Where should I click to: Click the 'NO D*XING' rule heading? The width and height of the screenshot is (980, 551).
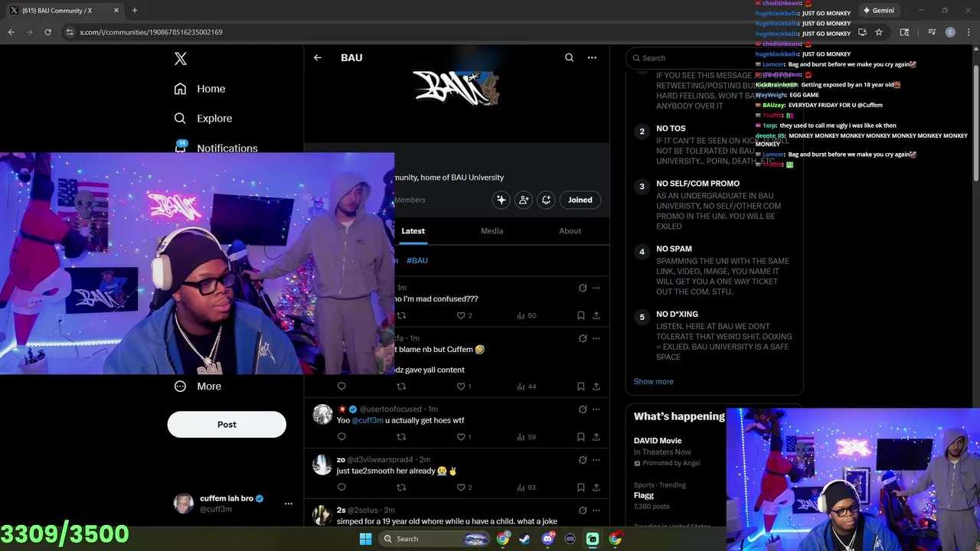pyautogui.click(x=677, y=314)
